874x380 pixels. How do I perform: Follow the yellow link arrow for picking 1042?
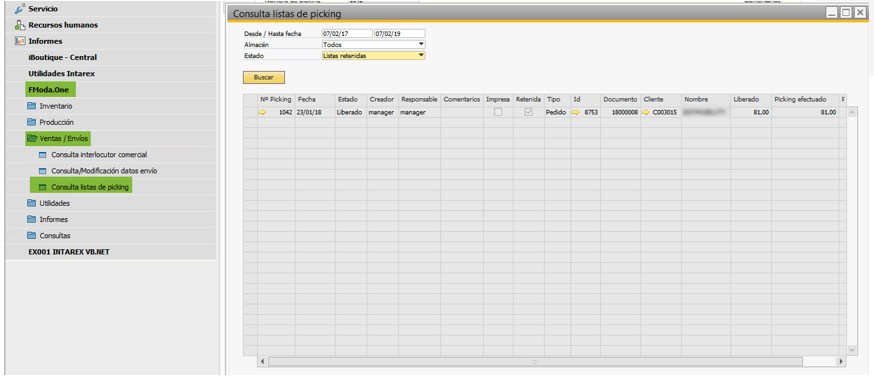click(262, 112)
